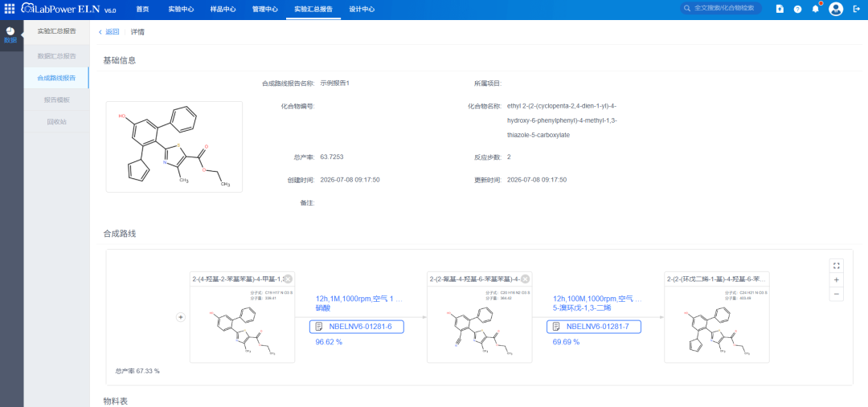
Task: Click the upload file icon in header
Action: point(780,9)
